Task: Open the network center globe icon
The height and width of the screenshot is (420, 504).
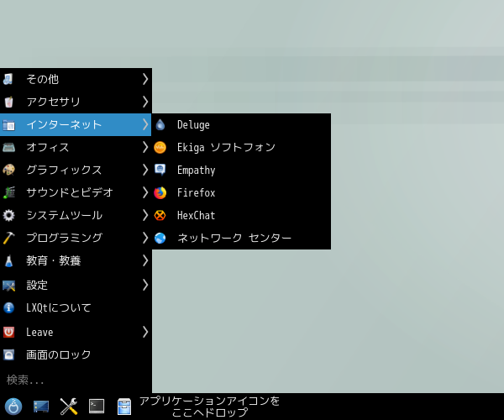Action: (160, 238)
